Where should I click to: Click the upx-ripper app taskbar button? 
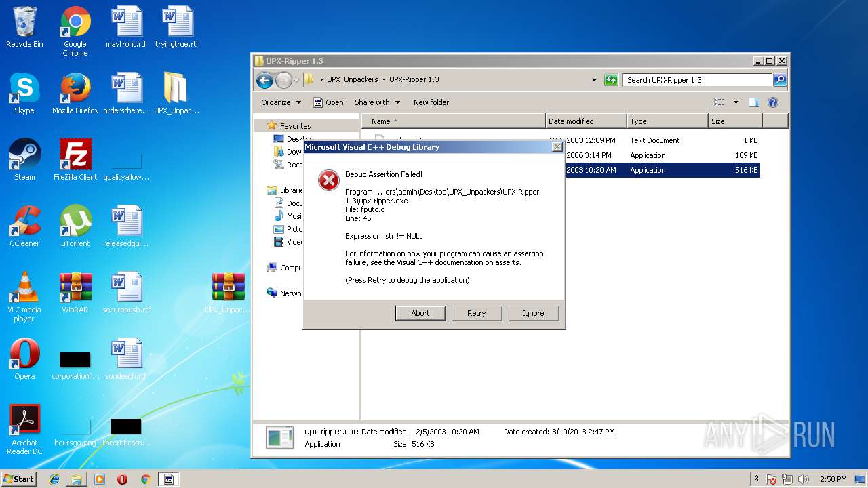[169, 479]
